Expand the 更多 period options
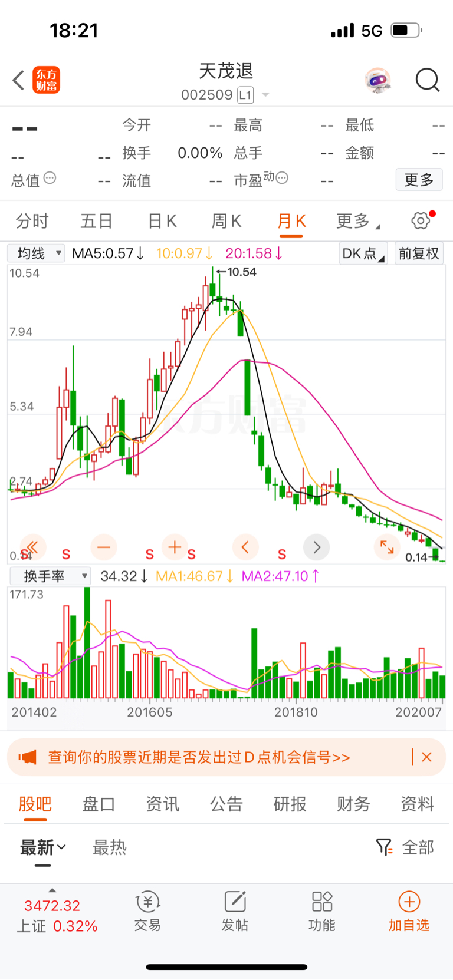Screen dimensions: 453x980 coord(358,221)
